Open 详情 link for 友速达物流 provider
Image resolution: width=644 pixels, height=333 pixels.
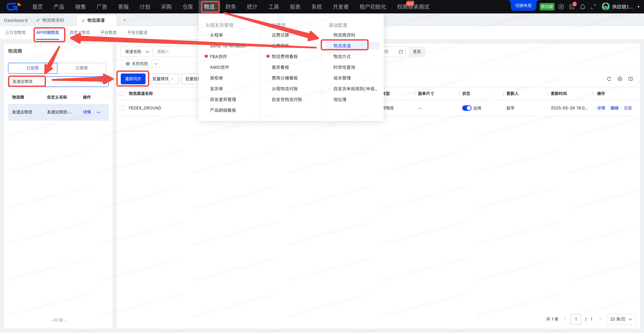[87, 112]
